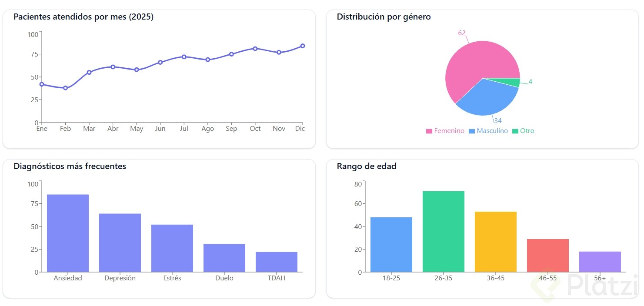The height and width of the screenshot is (306, 644).
Task: Click the 36-45 axis label
Action: 496,278
